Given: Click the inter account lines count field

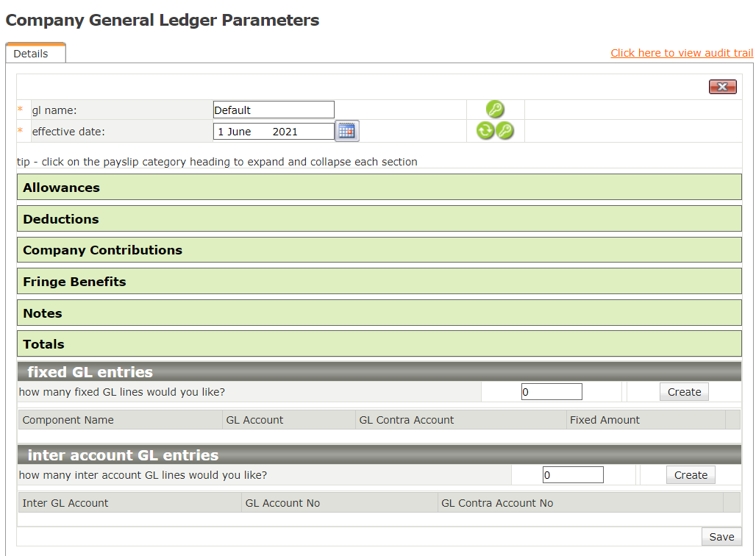Looking at the screenshot, I should pyautogui.click(x=573, y=475).
